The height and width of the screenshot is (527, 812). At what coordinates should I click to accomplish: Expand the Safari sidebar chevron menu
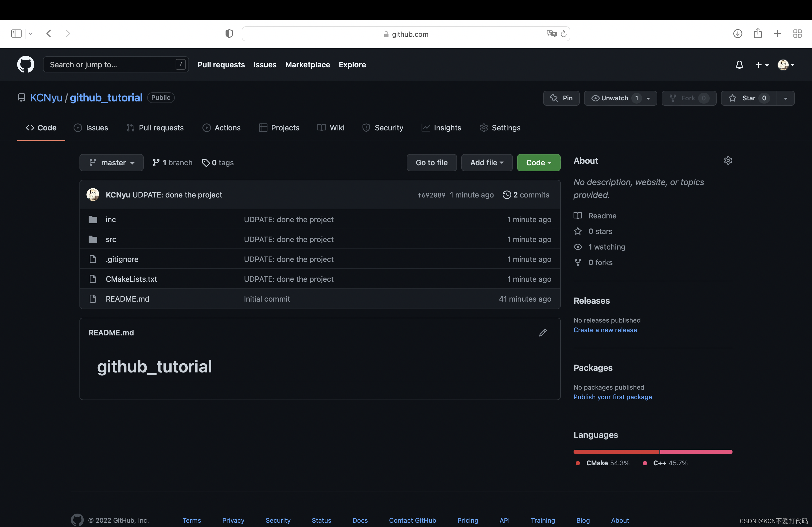(31, 33)
